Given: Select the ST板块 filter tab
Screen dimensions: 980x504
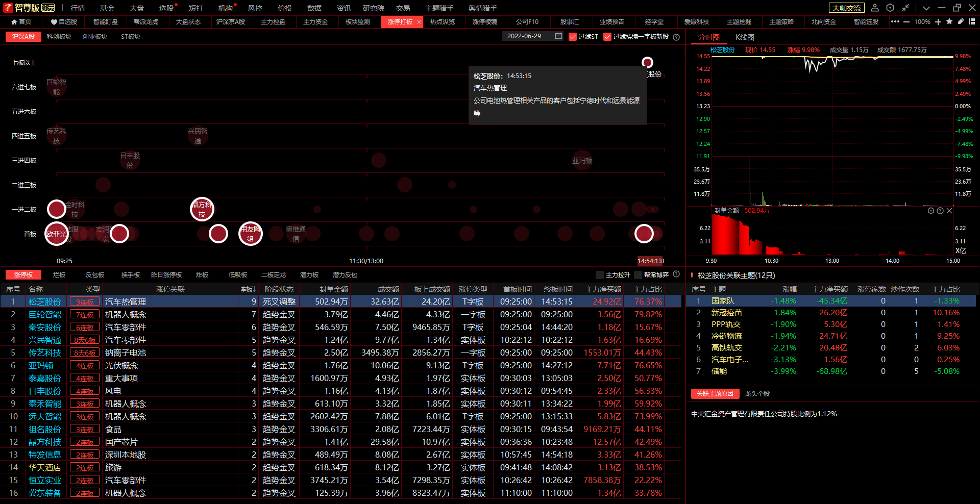Looking at the screenshot, I should click(131, 37).
